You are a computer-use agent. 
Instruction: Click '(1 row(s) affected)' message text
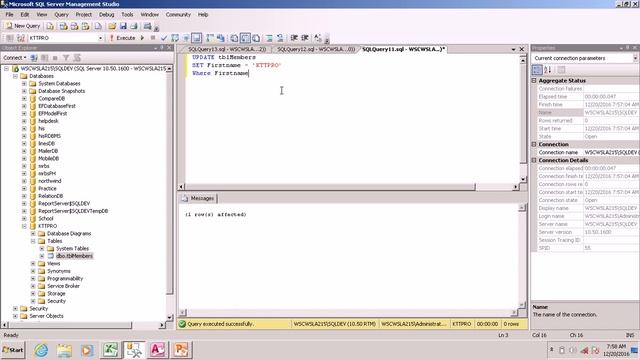click(x=216, y=214)
